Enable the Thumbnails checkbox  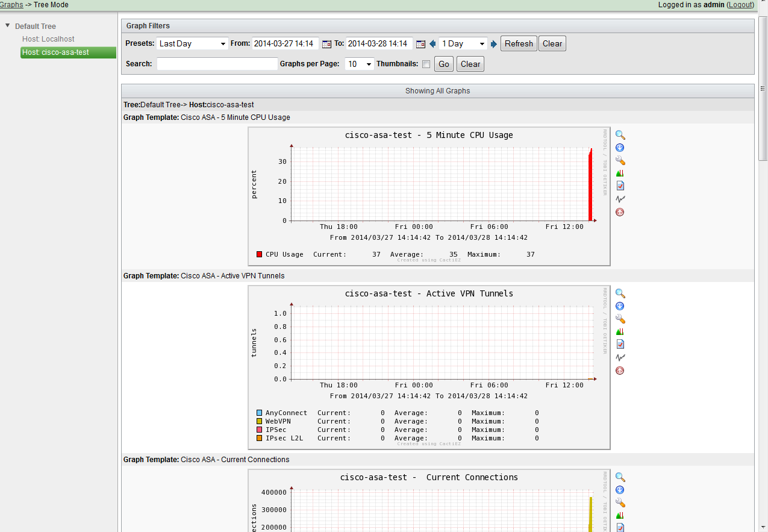click(x=426, y=64)
